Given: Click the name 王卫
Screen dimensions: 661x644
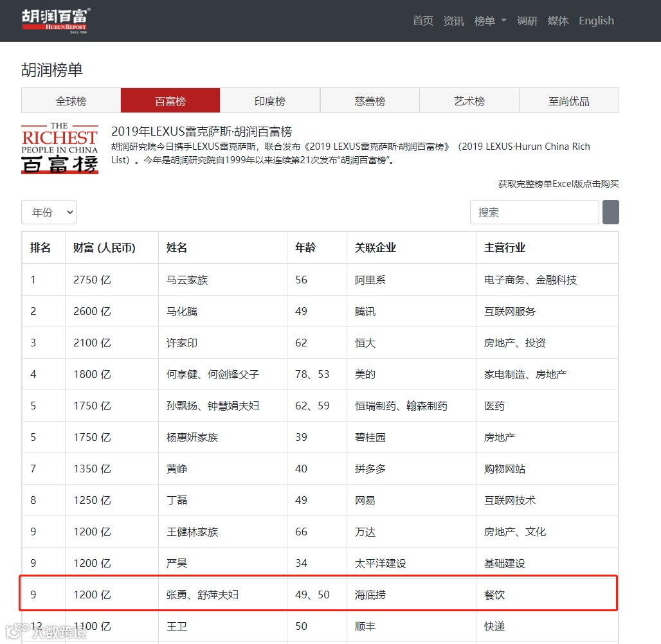Looking at the screenshot, I should [177, 626].
